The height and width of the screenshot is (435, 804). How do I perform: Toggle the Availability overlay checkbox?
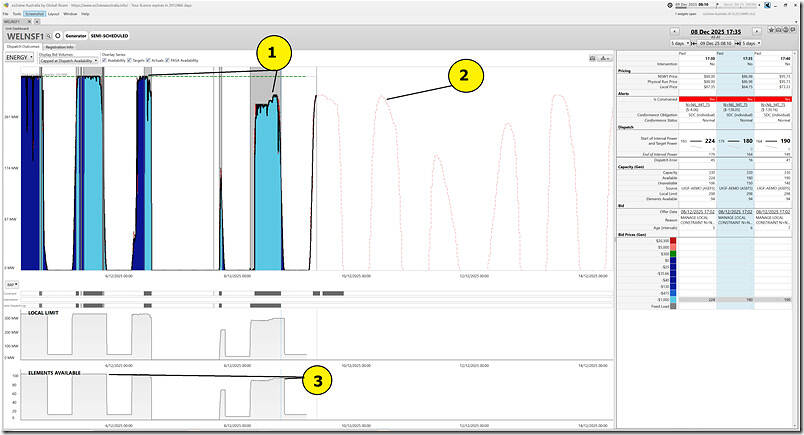tap(105, 61)
